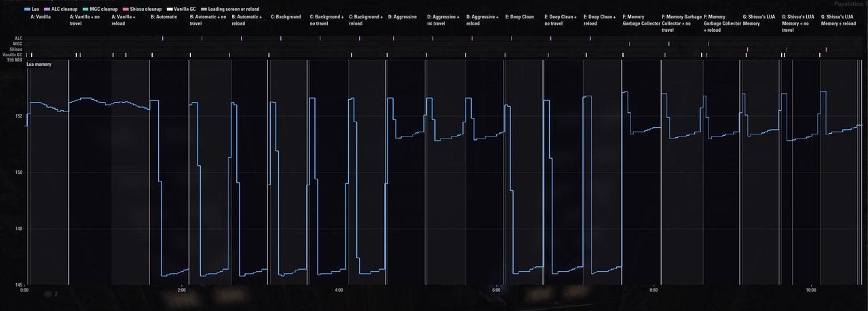Select the 'Loading screen or reload' legend label

[x=233, y=9]
